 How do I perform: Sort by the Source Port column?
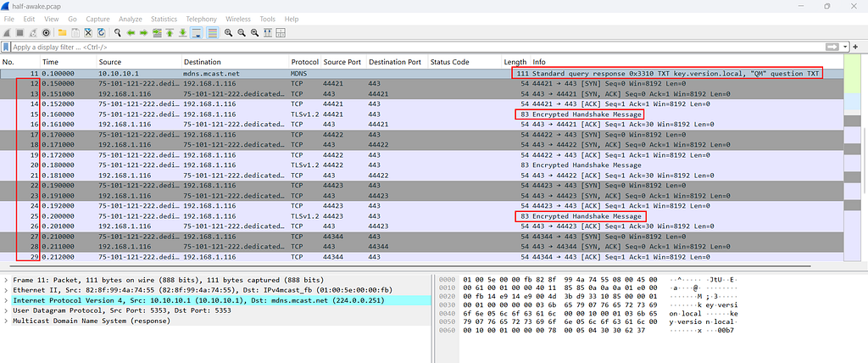(344, 62)
